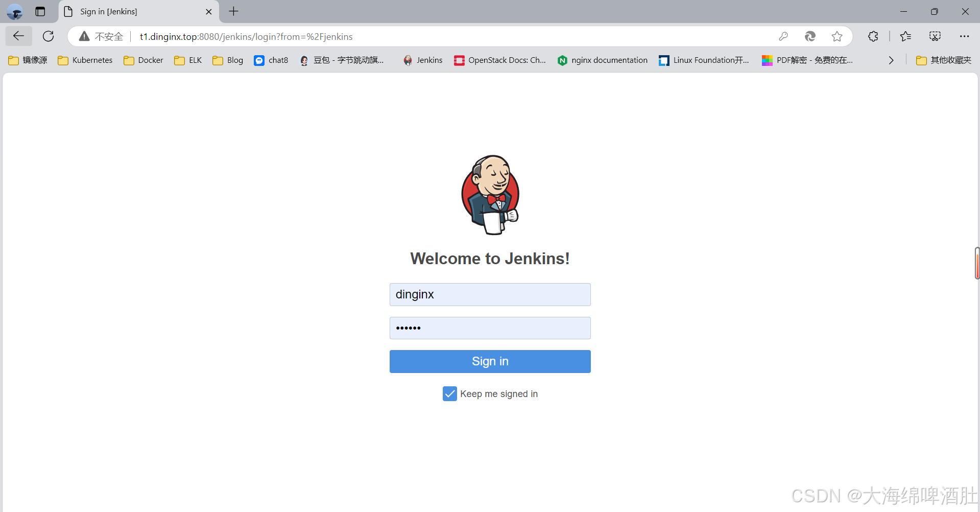Click the page vertical scrollbar thumb
980x512 pixels.
coord(977,263)
